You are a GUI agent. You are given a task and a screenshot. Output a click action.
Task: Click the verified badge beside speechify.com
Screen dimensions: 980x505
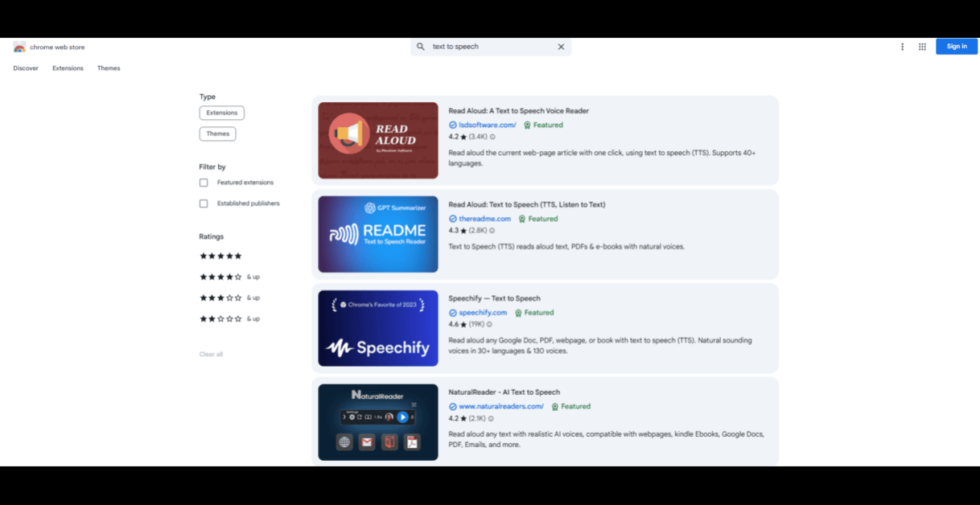453,313
